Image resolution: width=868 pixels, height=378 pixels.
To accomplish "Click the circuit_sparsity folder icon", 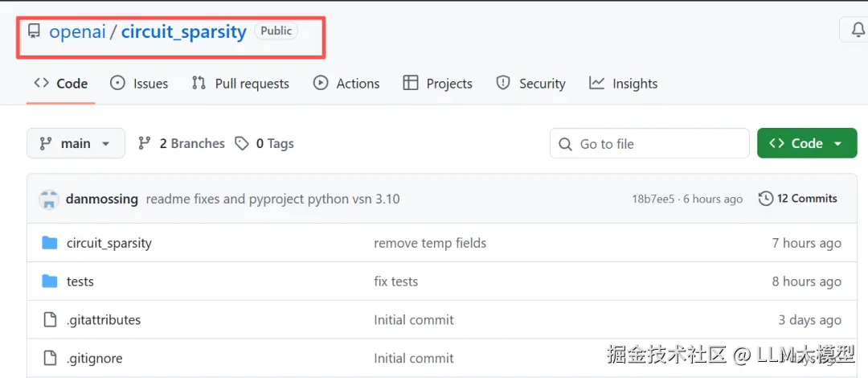I will (50, 243).
